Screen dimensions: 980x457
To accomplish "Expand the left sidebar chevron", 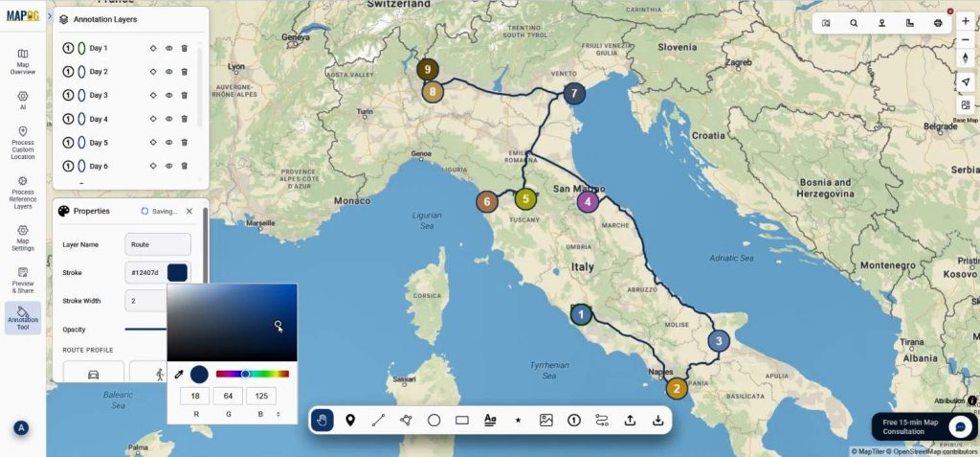I will (50, 14).
